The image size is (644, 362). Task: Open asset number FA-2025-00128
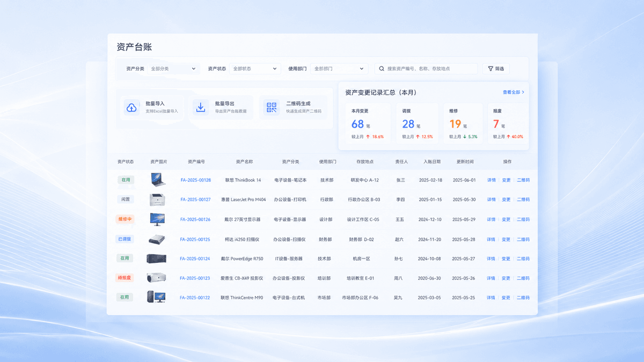click(x=195, y=180)
